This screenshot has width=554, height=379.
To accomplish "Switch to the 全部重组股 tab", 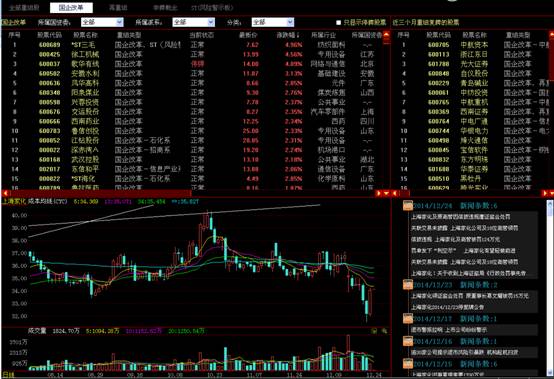I will point(24,7).
